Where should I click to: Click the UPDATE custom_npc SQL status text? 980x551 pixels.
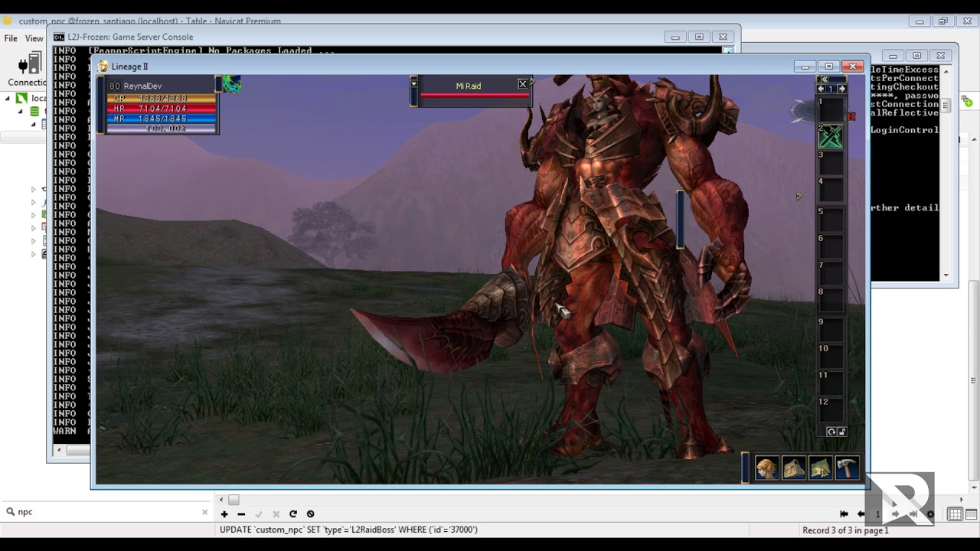[348, 530]
